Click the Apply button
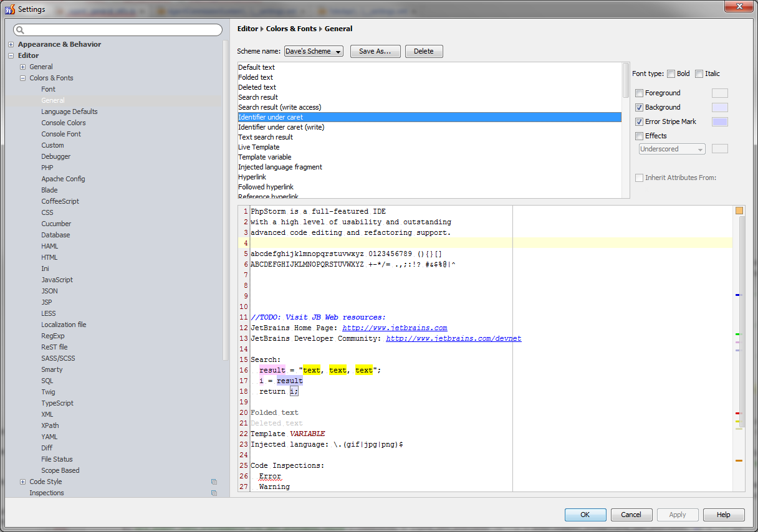This screenshot has width=758, height=532. pyautogui.click(x=678, y=515)
